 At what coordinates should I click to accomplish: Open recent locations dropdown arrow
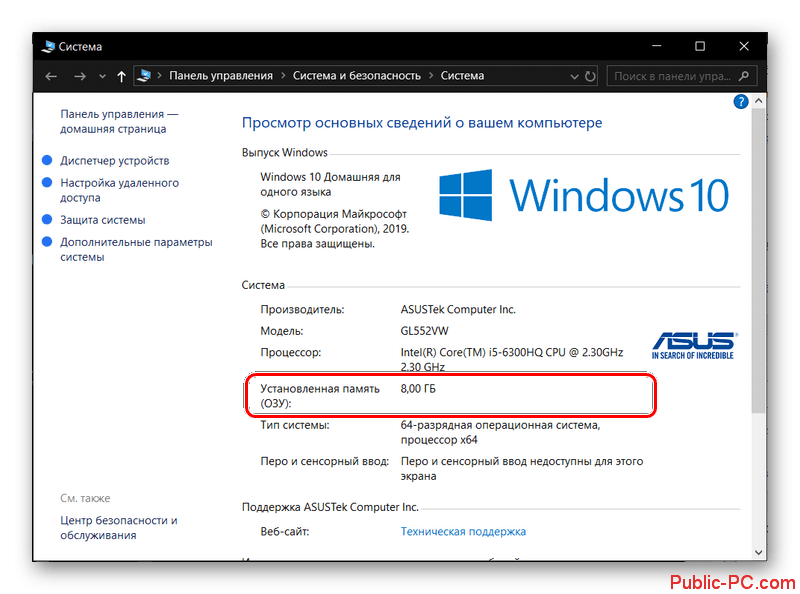(x=102, y=77)
